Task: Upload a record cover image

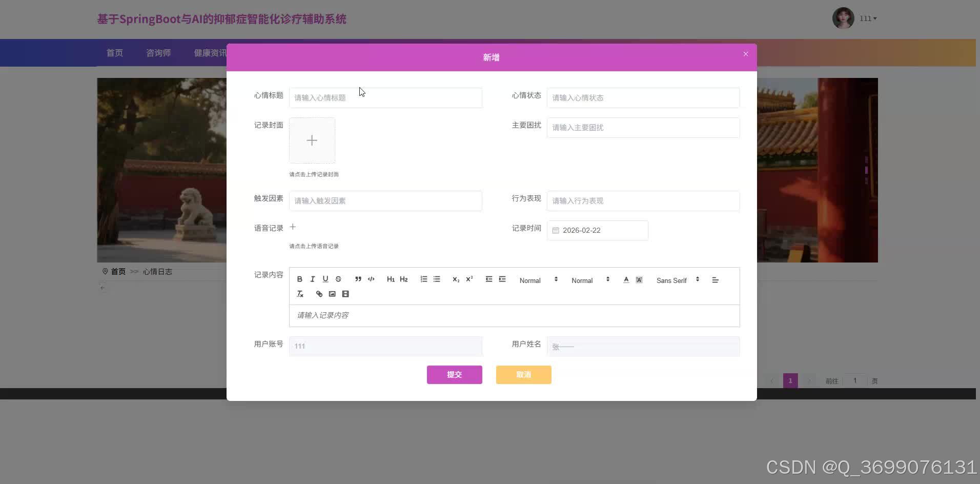Action: [x=312, y=140]
